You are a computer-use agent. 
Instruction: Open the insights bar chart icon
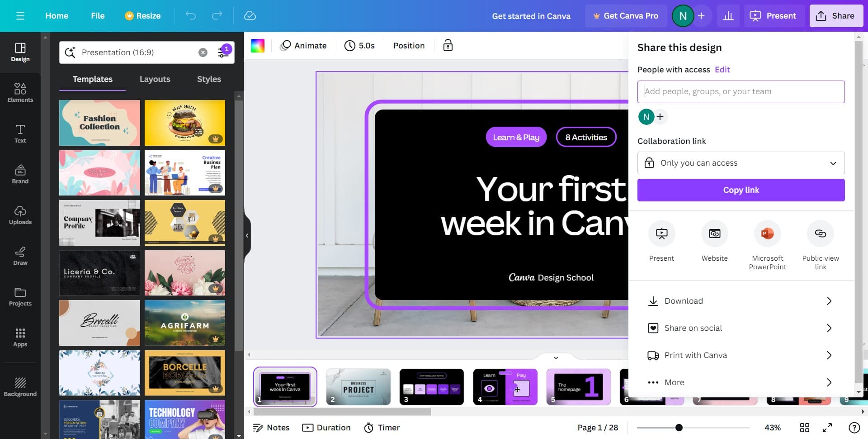pos(728,16)
